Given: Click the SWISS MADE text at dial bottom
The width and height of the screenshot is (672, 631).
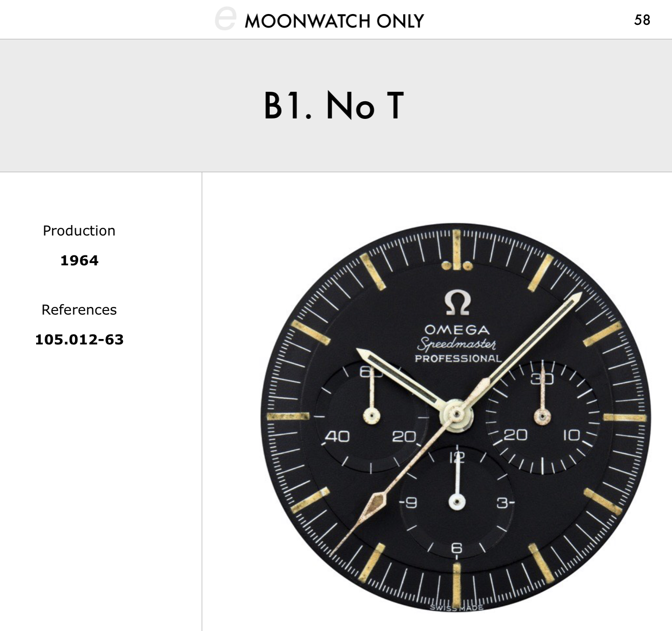Looking at the screenshot, I should pyautogui.click(x=456, y=607).
